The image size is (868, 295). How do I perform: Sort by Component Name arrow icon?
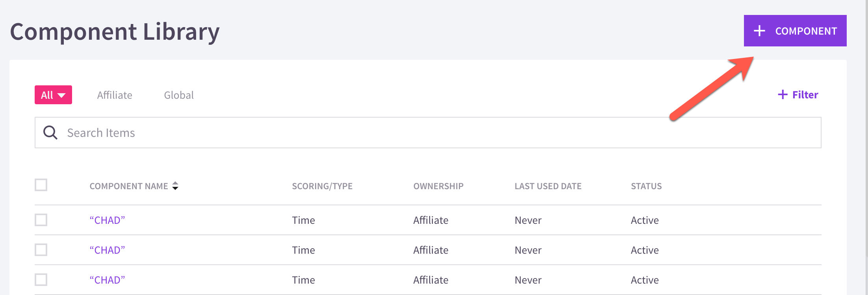[x=175, y=186]
